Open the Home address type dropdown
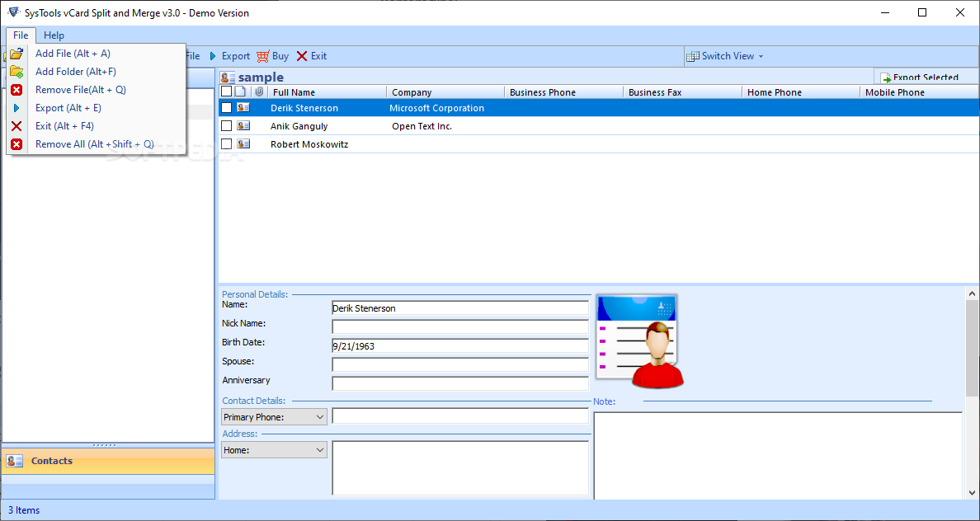This screenshot has height=521, width=980. pos(274,450)
